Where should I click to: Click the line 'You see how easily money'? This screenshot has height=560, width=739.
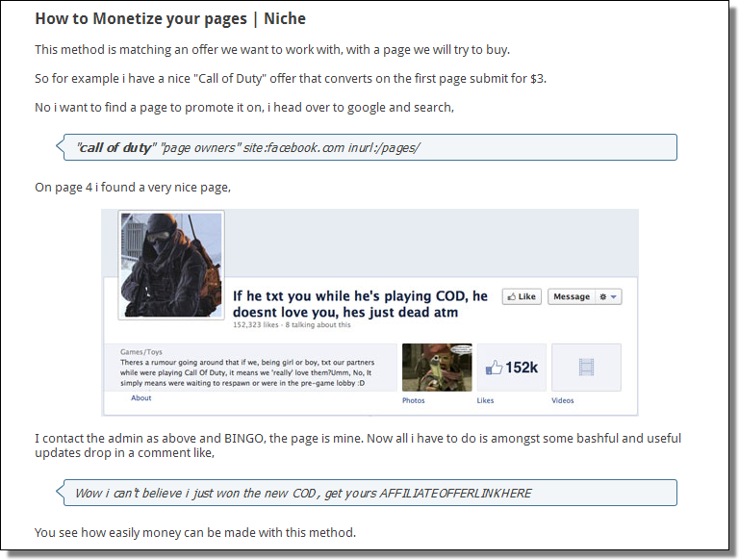[195, 533]
